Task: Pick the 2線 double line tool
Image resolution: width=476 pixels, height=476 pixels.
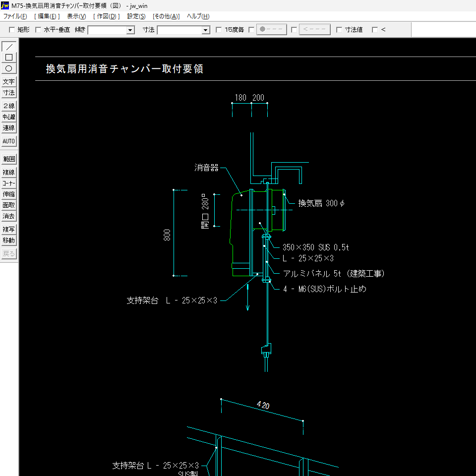Action: 9,106
